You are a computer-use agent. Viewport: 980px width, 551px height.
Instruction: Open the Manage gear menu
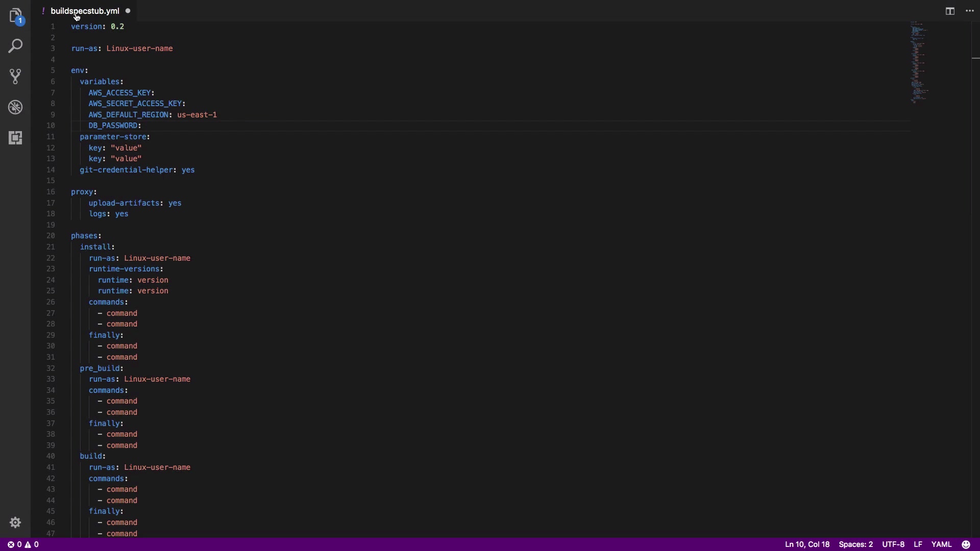click(x=15, y=522)
